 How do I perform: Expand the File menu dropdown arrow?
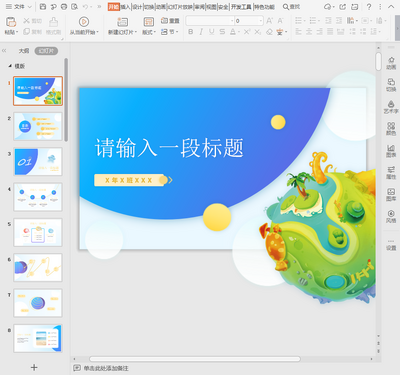click(29, 7)
